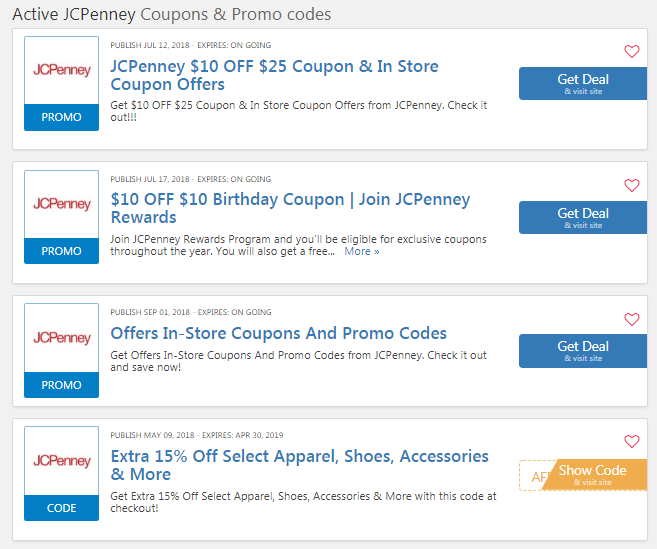657x549 pixels.
Task: Click PROMO label on In-Store Coupons card
Action: click(x=62, y=385)
